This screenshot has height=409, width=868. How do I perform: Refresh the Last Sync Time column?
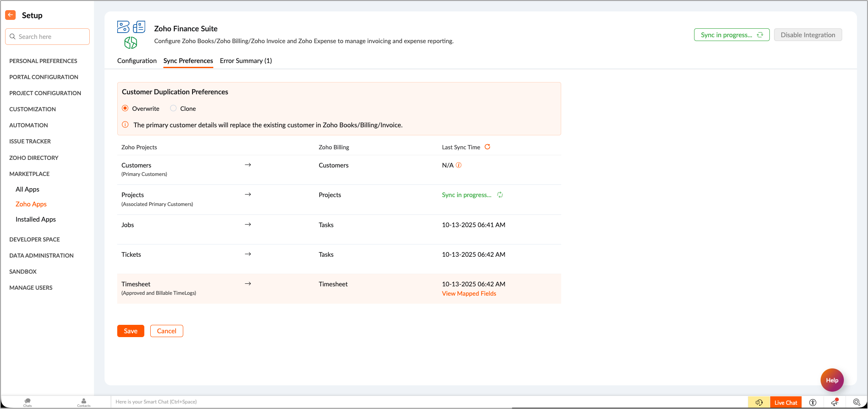[x=488, y=147]
